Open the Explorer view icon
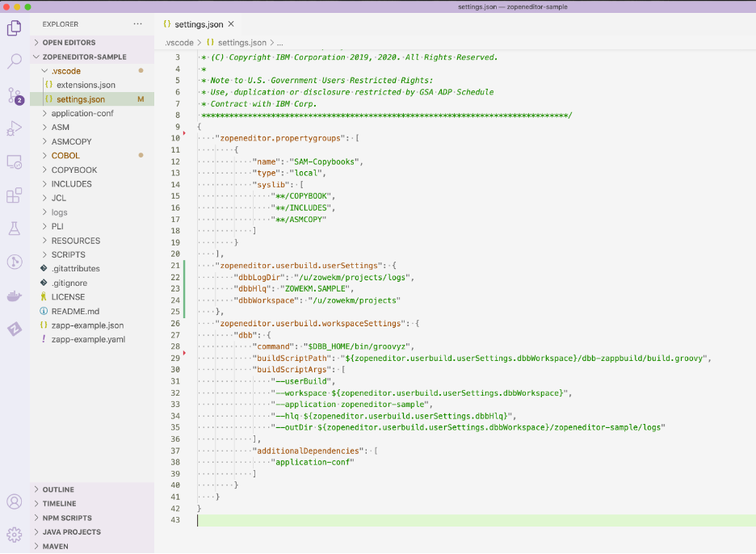 click(x=14, y=28)
